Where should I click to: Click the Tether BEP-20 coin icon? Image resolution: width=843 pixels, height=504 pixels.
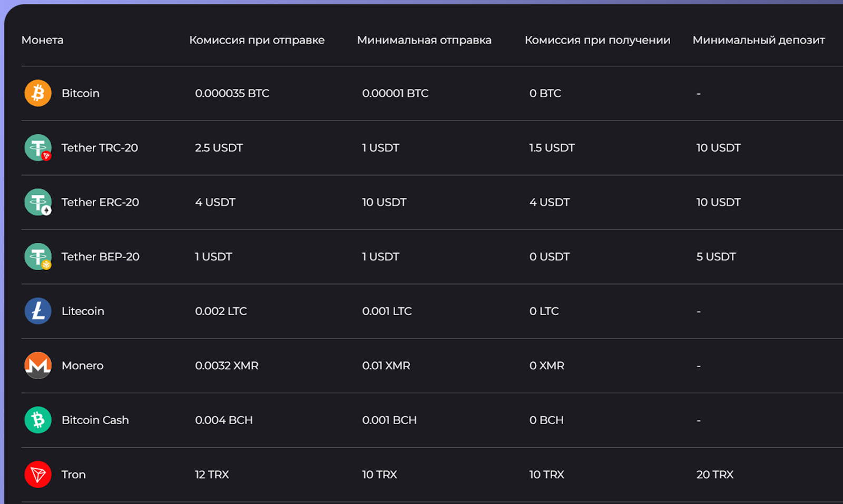(x=38, y=256)
